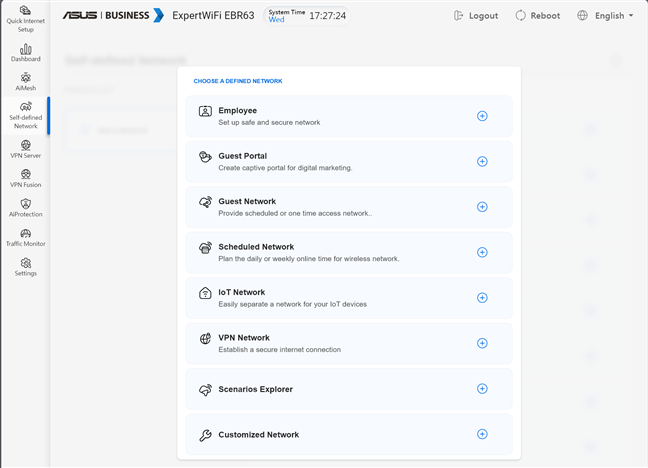Viewport: 648px width, 468px height.
Task: Add a Guest Network using plus icon
Action: pos(482,207)
